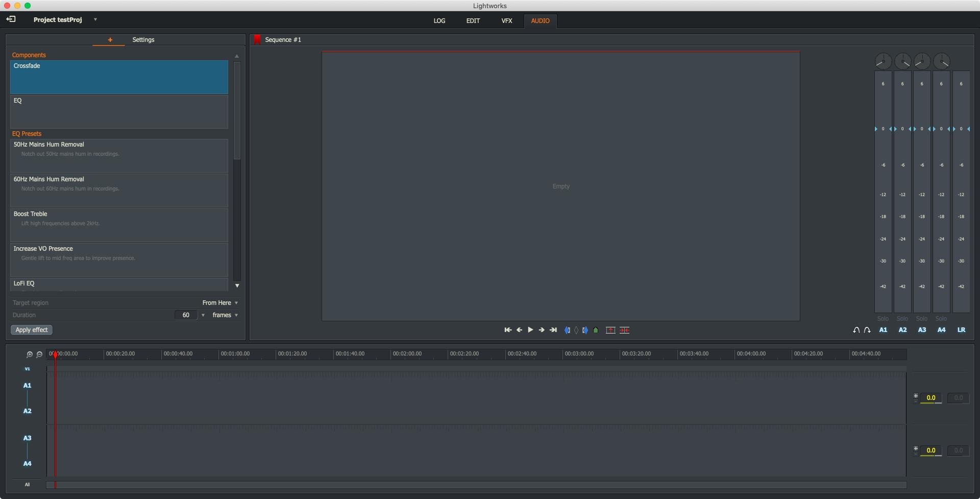
Task: Zoom in on the timeline
Action: (30, 354)
